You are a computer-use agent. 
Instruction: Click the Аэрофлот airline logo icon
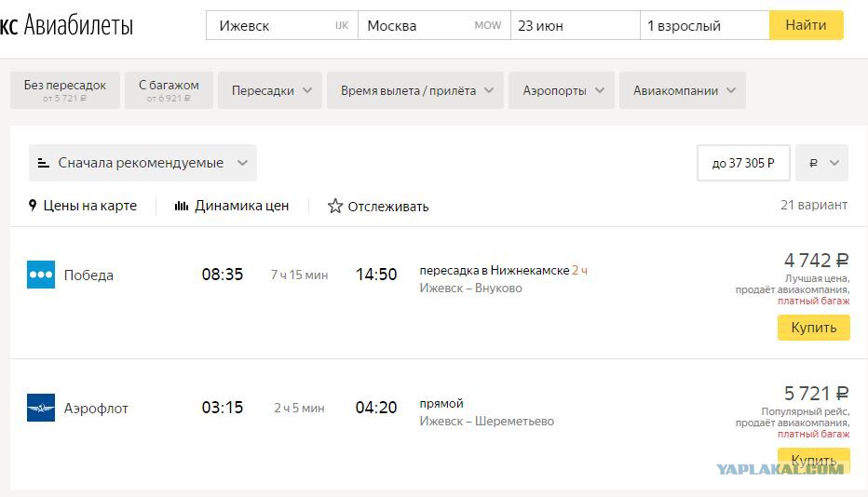tap(41, 408)
